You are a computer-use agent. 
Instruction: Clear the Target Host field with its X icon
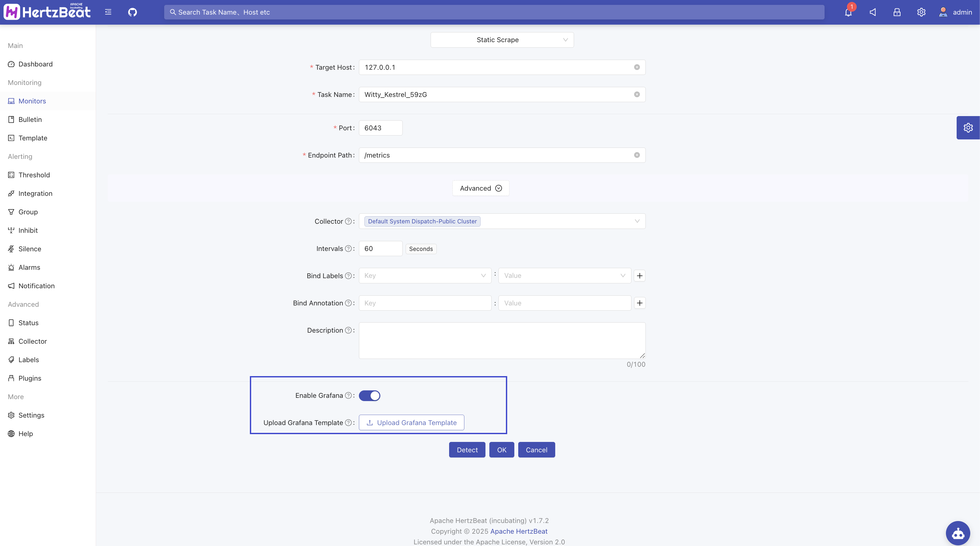click(x=637, y=67)
